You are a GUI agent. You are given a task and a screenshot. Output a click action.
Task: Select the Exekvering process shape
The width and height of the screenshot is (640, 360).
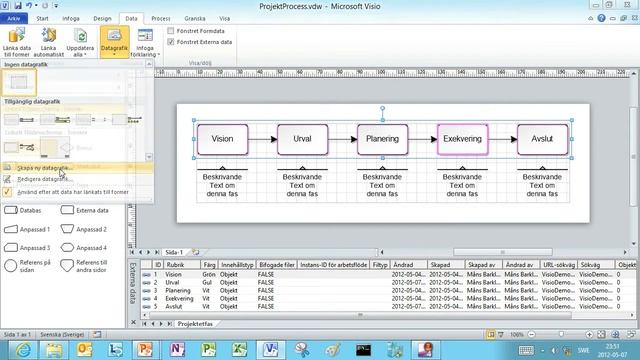462,139
